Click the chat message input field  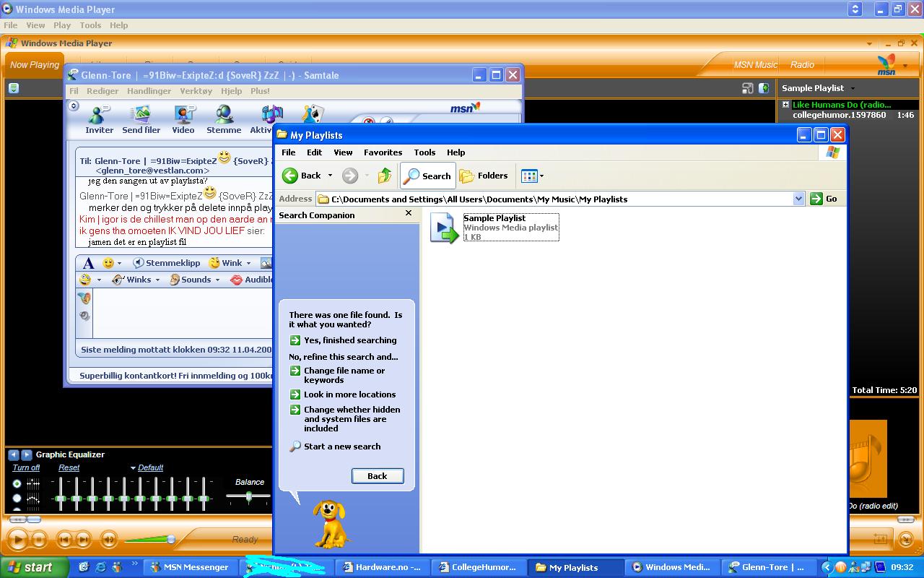pyautogui.click(x=183, y=313)
